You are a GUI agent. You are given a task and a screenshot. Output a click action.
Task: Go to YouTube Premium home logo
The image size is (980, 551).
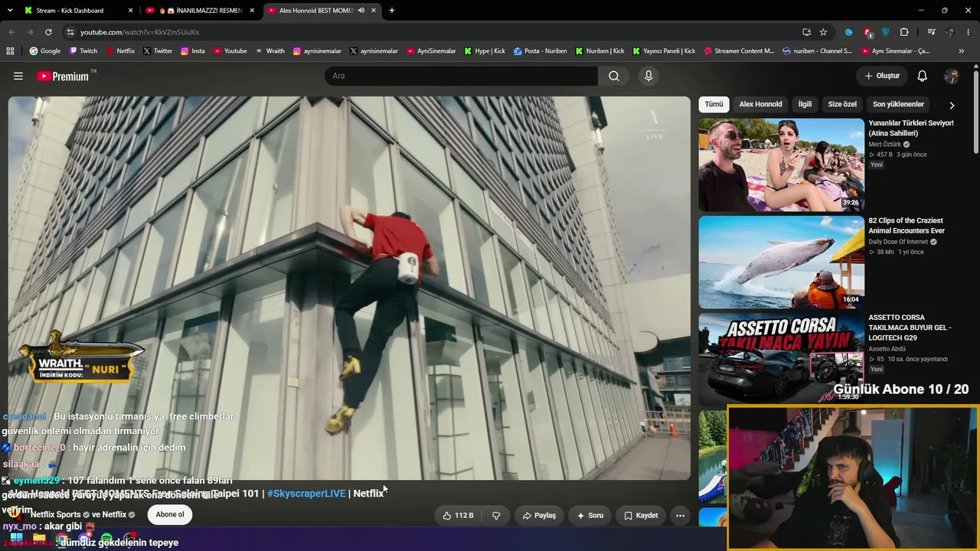(63, 76)
